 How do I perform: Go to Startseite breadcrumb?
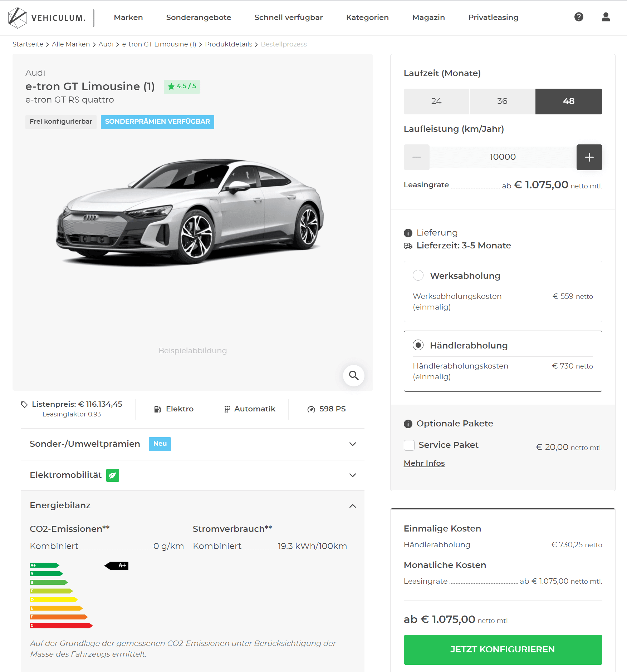[x=28, y=44]
